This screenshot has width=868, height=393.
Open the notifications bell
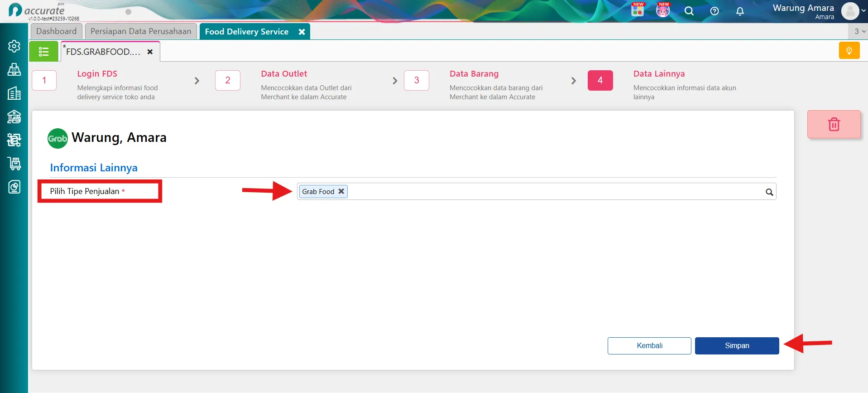[740, 11]
